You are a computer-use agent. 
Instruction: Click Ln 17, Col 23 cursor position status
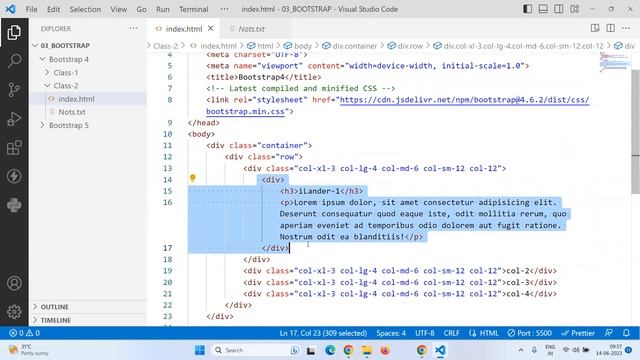pos(323,333)
